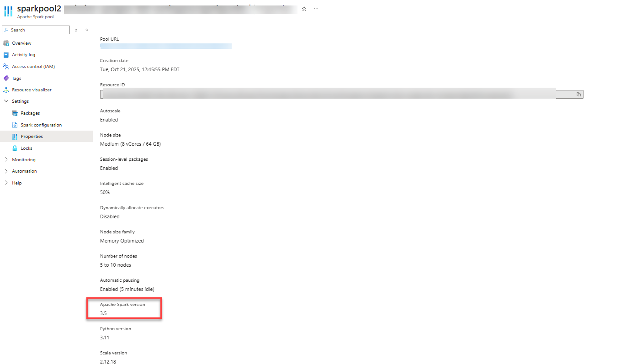Viewport: 626px width, 364px height.
Task: Expand the Automation section
Action: pos(6,171)
